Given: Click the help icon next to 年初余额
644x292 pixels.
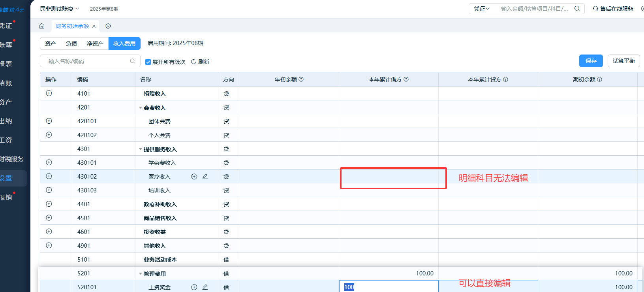Looking at the screenshot, I should [x=301, y=79].
